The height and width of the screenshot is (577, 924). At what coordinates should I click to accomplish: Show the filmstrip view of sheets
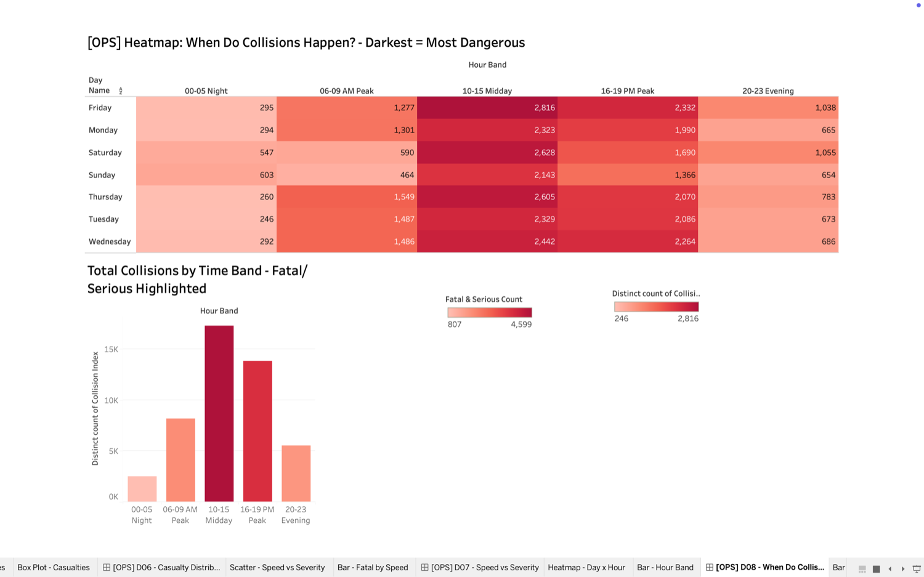coord(862,568)
